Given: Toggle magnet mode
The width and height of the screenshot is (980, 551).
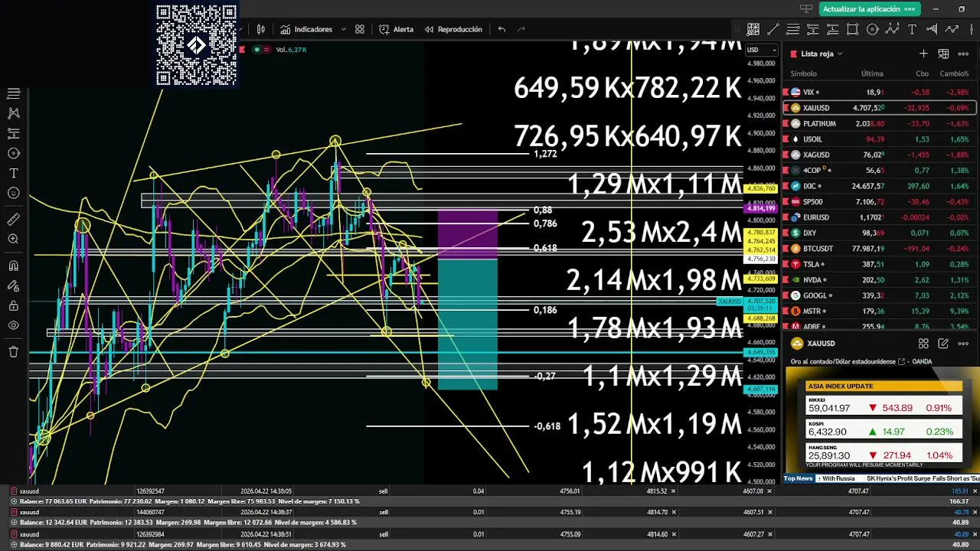Looking at the screenshot, I should [13, 266].
